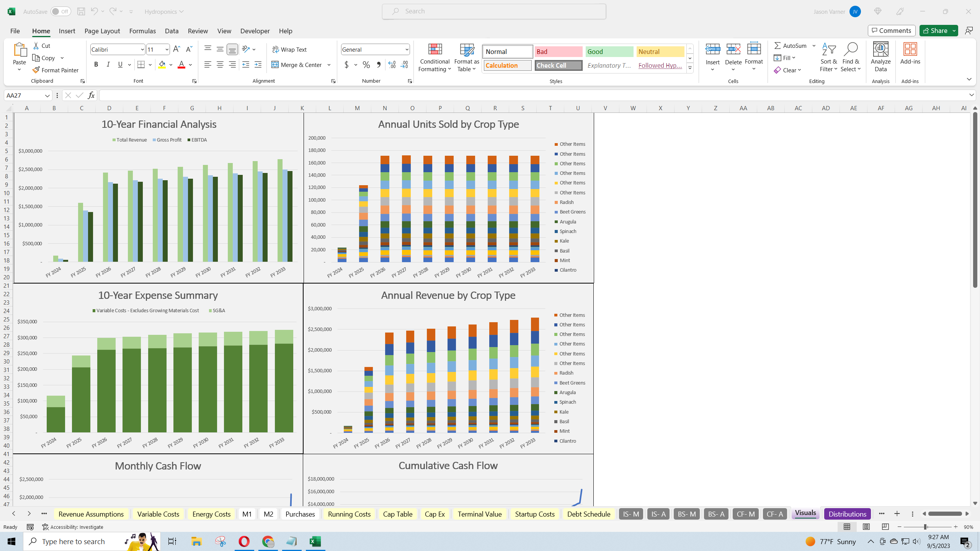Image resolution: width=980 pixels, height=551 pixels.
Task: Click the Top Align icon
Action: coord(207,49)
